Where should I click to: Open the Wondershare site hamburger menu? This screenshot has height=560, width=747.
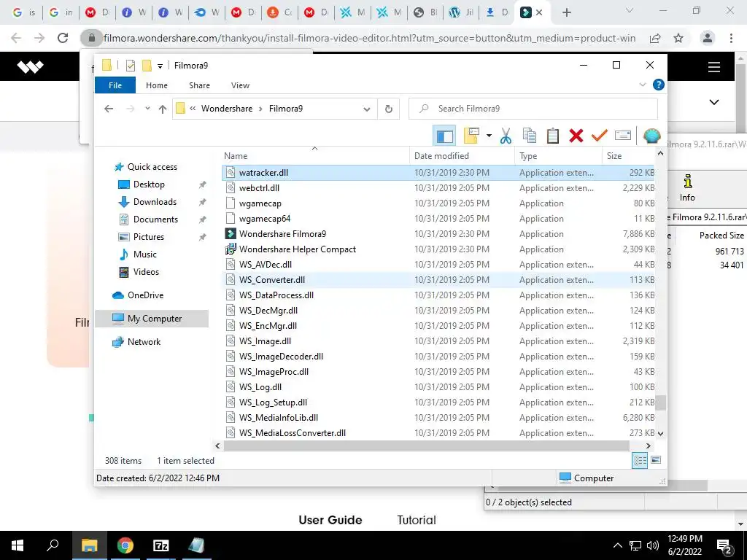pos(713,67)
